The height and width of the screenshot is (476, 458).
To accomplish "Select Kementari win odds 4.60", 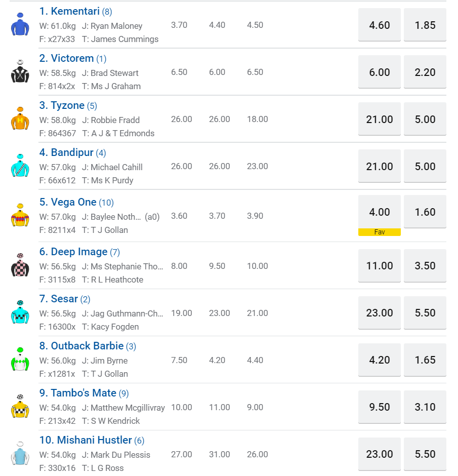I will pos(380,25).
